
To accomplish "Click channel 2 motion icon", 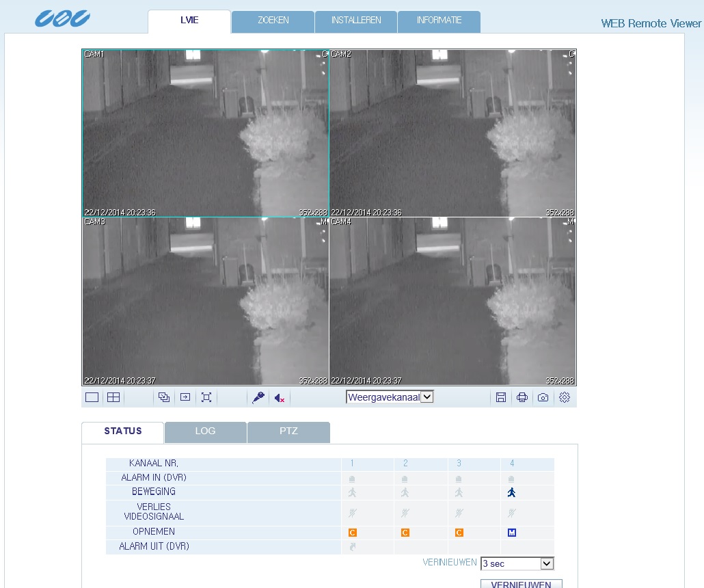I will click(405, 493).
